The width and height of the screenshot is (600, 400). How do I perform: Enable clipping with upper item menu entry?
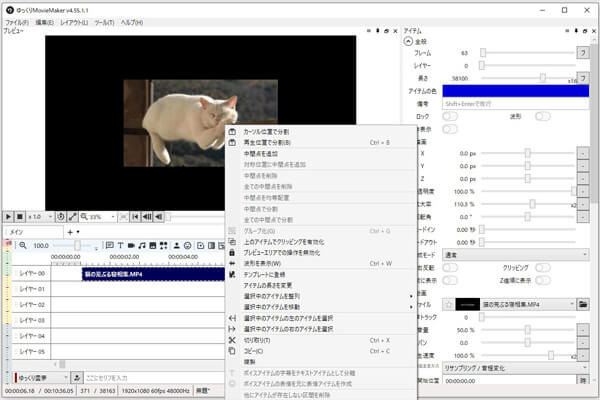click(321, 242)
